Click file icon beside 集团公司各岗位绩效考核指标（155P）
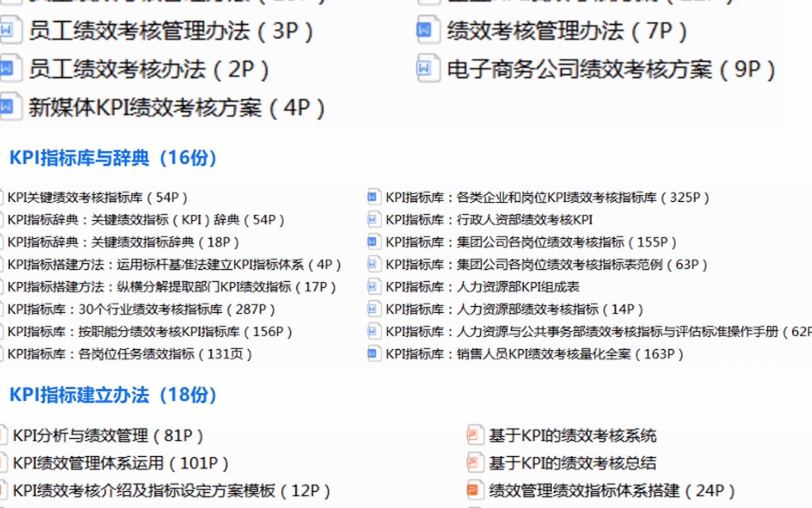This screenshot has width=812, height=508. tap(374, 242)
